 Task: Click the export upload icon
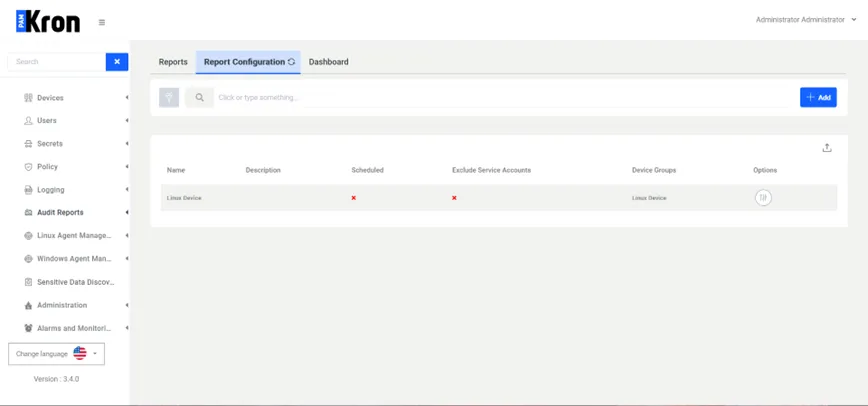[x=827, y=148]
